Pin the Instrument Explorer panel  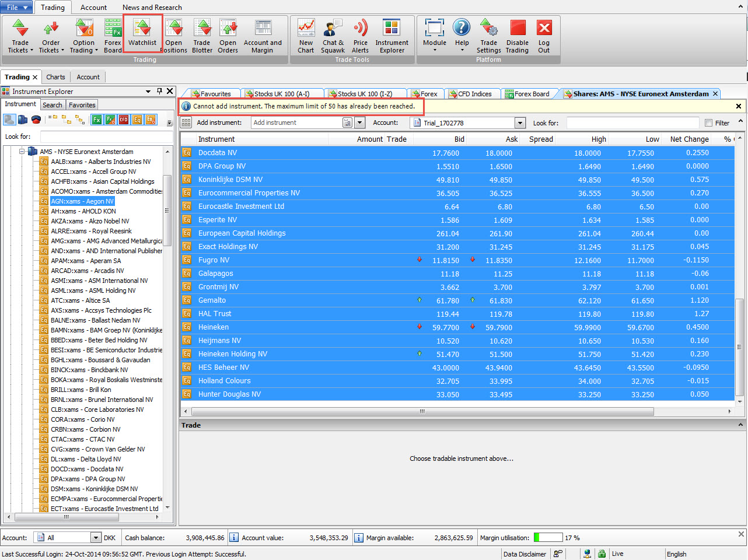pyautogui.click(x=159, y=91)
